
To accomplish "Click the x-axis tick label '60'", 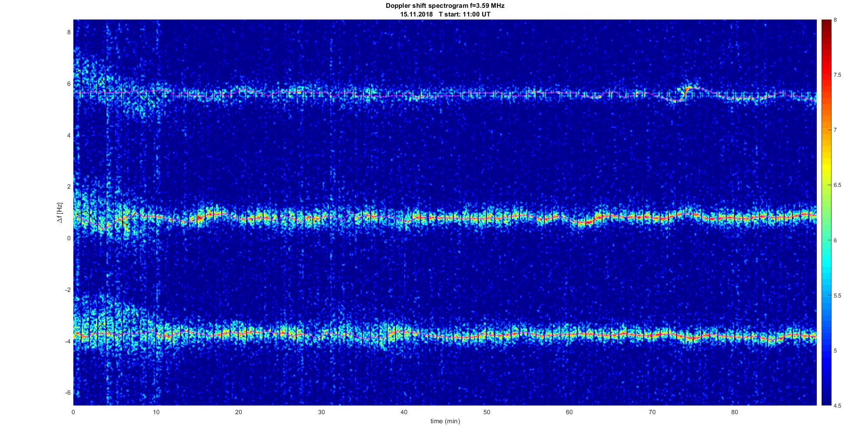I will (x=569, y=412).
